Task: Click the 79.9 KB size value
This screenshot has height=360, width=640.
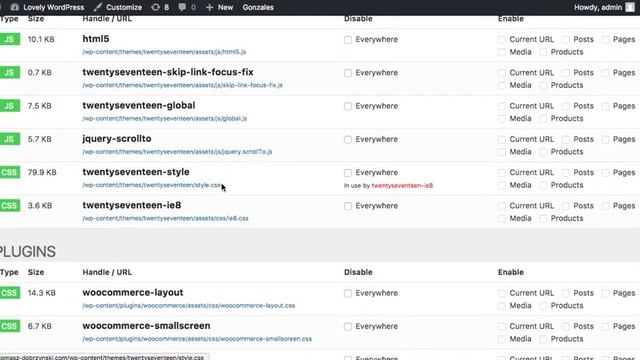Action: point(42,172)
